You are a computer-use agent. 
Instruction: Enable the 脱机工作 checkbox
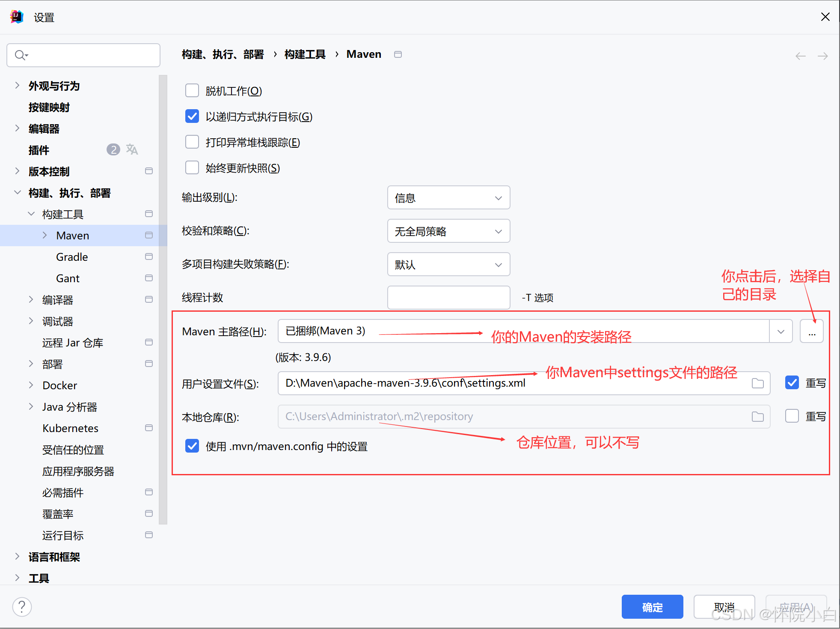point(192,91)
